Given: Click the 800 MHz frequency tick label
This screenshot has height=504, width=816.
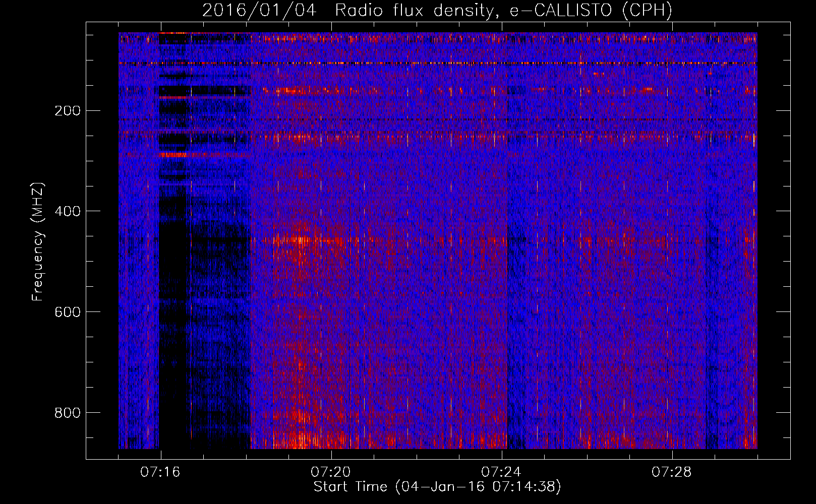Looking at the screenshot, I should 68,413.
